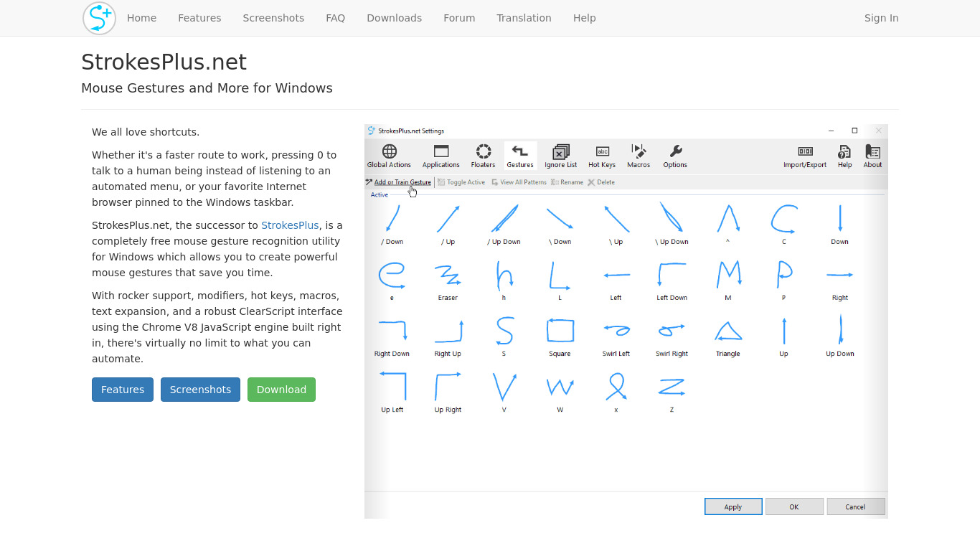This screenshot has width=980, height=551.
Task: Select the 'C' gesture
Action: coord(783,224)
